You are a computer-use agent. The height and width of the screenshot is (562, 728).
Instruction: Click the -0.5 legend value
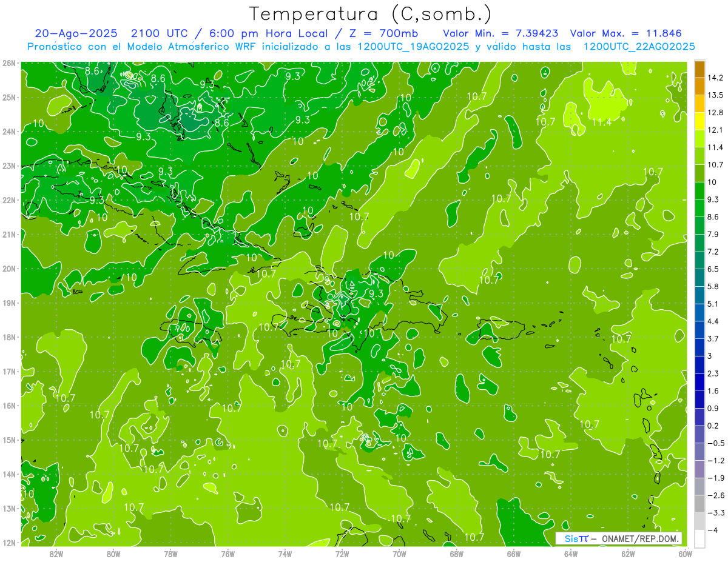point(715,443)
